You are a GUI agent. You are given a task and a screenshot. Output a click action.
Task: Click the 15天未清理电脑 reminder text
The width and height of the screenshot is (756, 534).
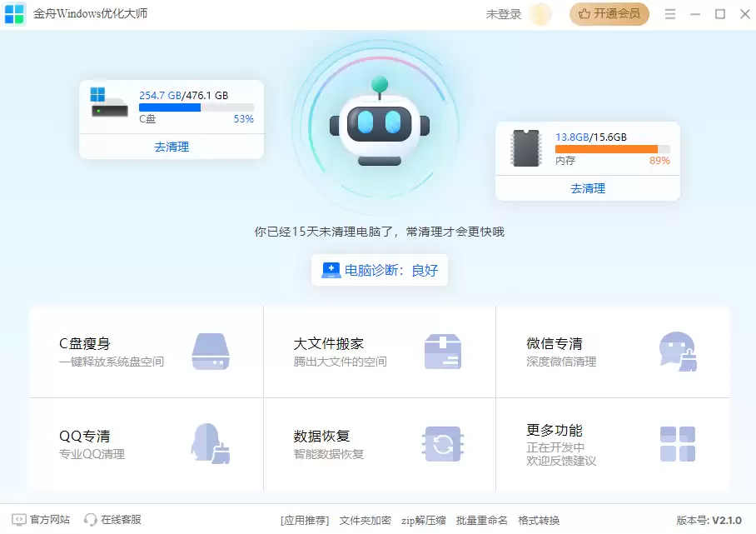click(379, 232)
